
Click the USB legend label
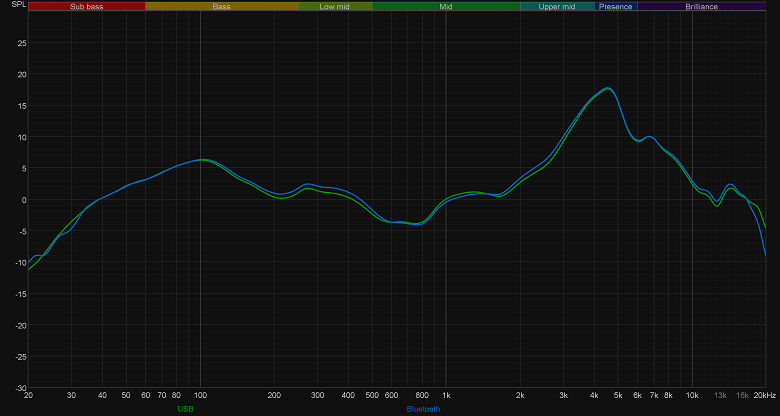(x=186, y=409)
